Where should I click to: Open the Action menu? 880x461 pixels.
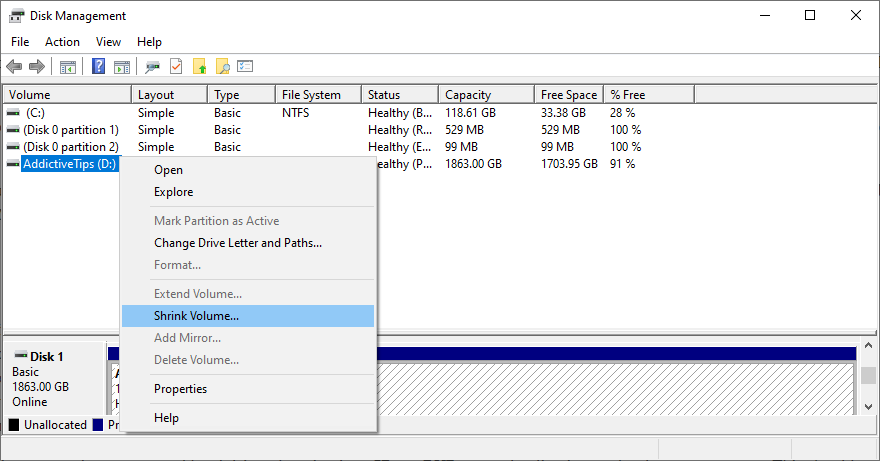point(62,42)
